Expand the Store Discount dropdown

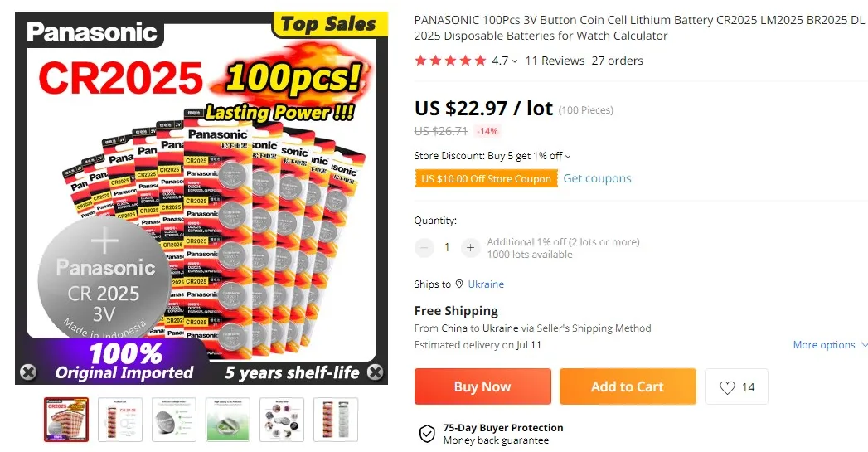(567, 156)
